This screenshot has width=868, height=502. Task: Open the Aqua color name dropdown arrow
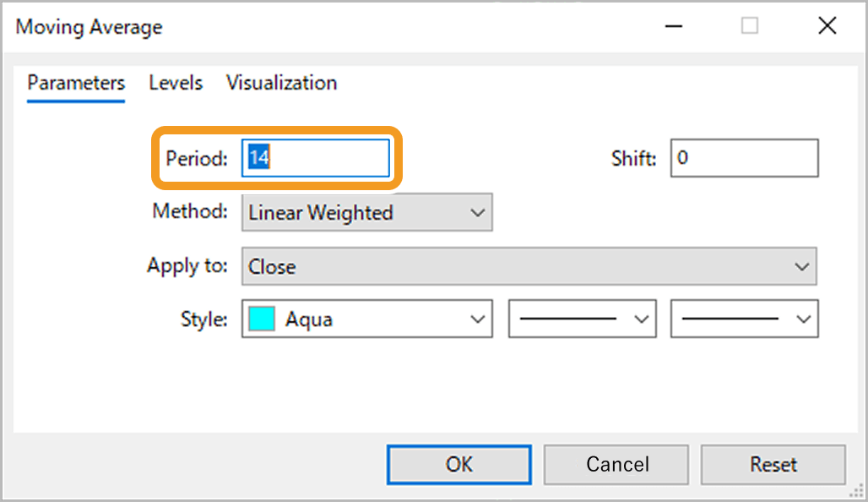tap(478, 319)
